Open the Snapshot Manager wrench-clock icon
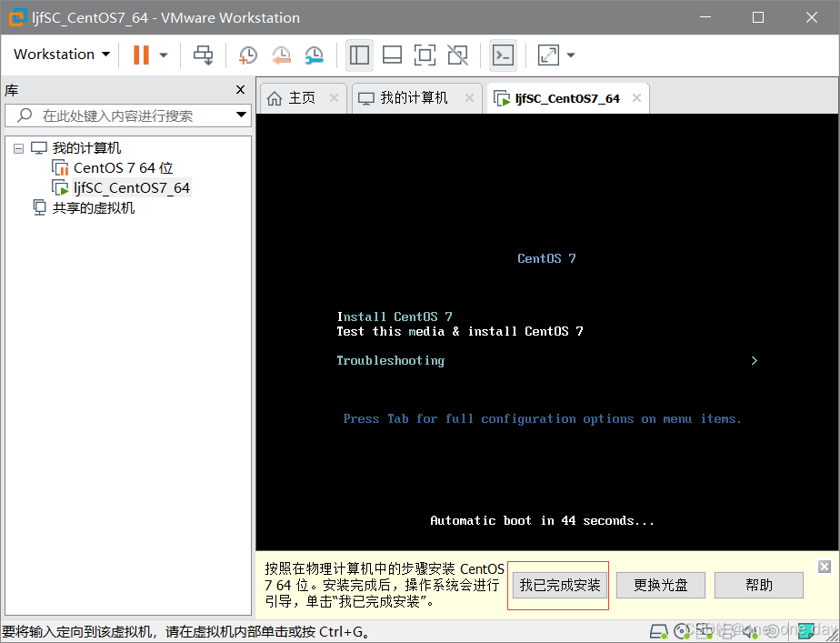 (x=315, y=55)
